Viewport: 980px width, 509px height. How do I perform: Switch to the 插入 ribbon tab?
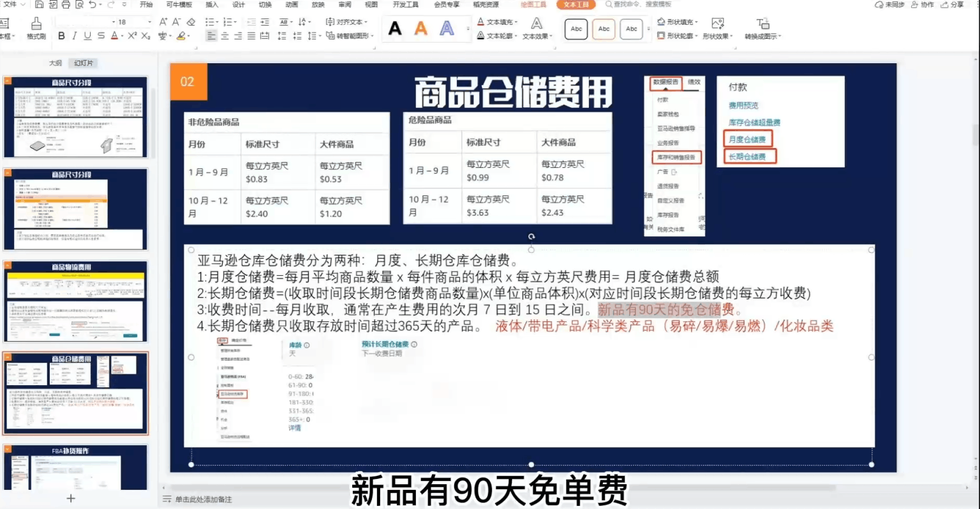click(211, 5)
